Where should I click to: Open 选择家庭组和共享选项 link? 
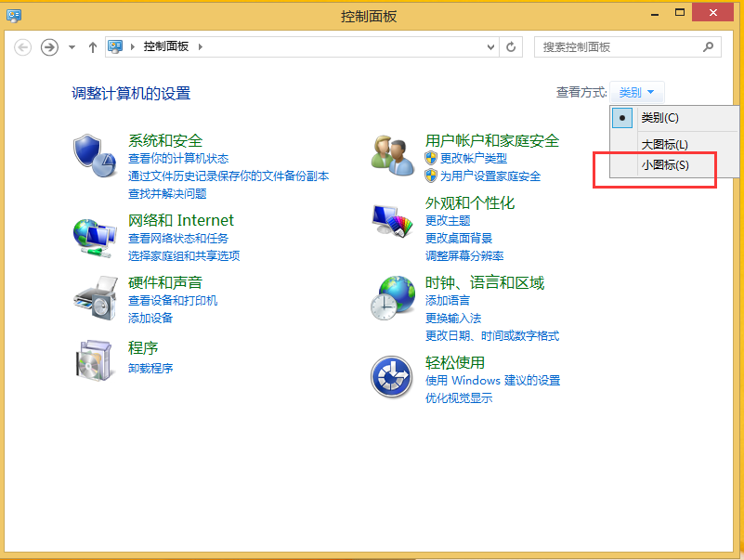184,255
